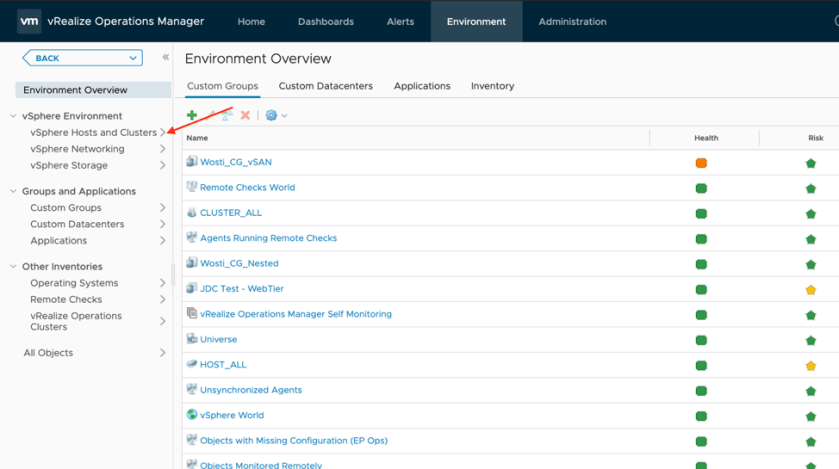Click the clone group icon in toolbar
Screen dimensions: 839x469
(x=228, y=115)
